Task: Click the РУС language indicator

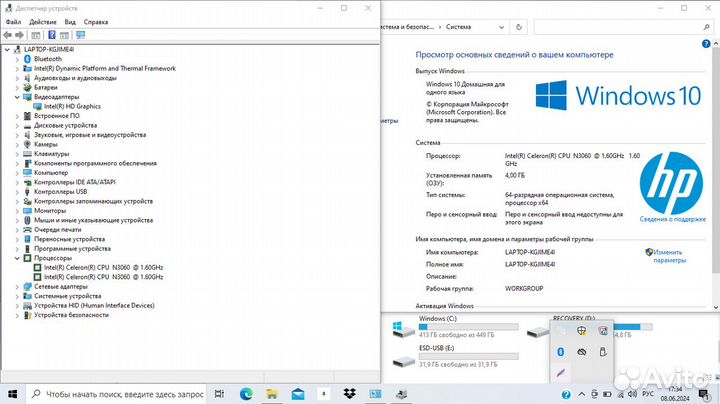Action: click(648, 394)
